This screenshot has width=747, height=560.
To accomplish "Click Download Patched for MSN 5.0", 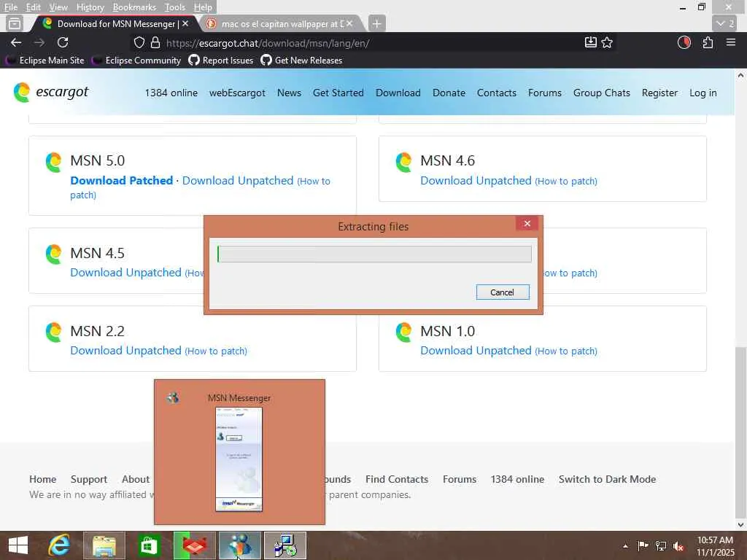I will click(x=122, y=181).
